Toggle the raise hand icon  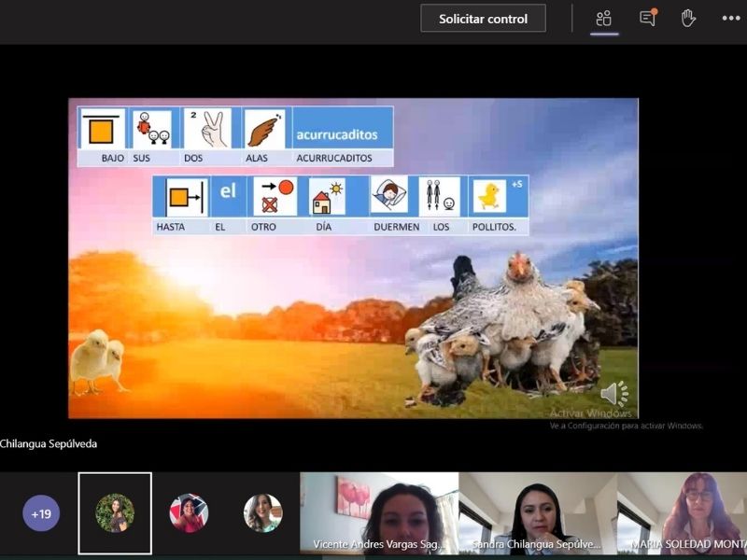tap(688, 19)
